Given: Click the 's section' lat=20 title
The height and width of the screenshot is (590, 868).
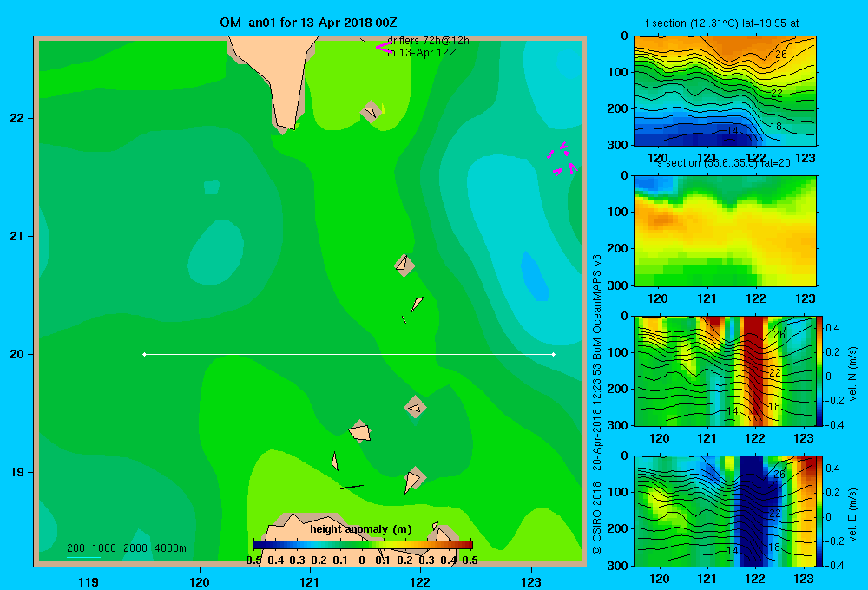Looking at the screenshot, I should click(724, 163).
